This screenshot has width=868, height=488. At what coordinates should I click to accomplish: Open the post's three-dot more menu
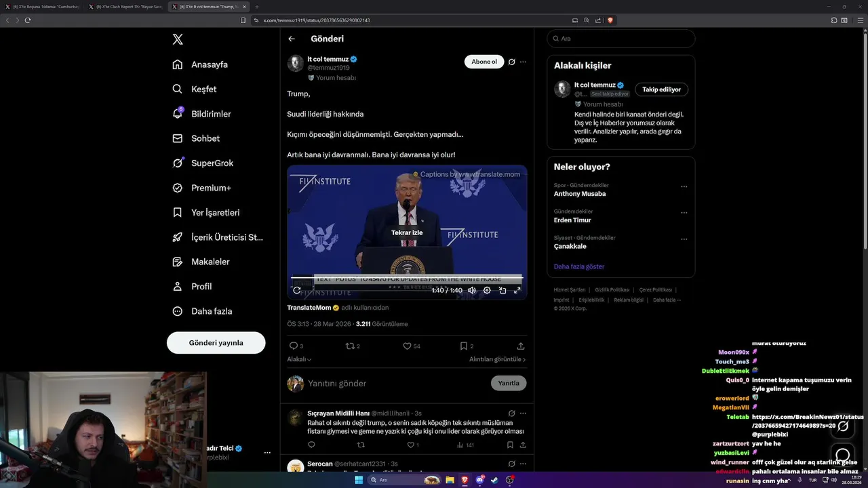(x=523, y=62)
